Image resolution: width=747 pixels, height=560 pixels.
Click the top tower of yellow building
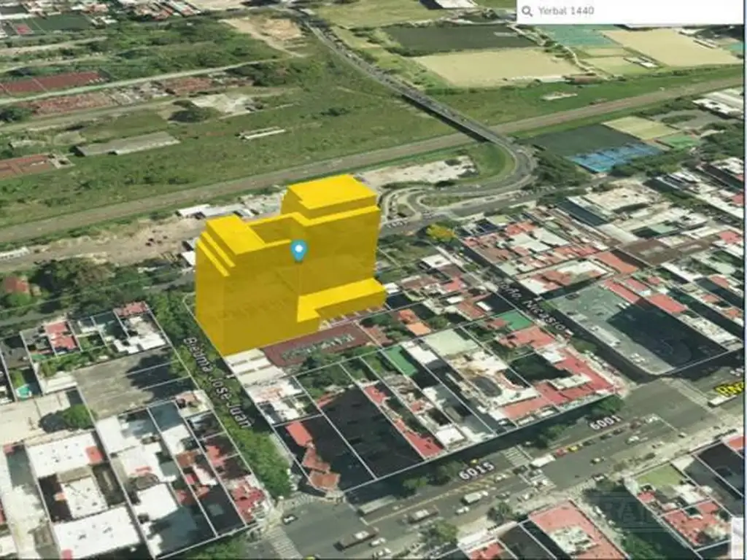click(x=330, y=195)
